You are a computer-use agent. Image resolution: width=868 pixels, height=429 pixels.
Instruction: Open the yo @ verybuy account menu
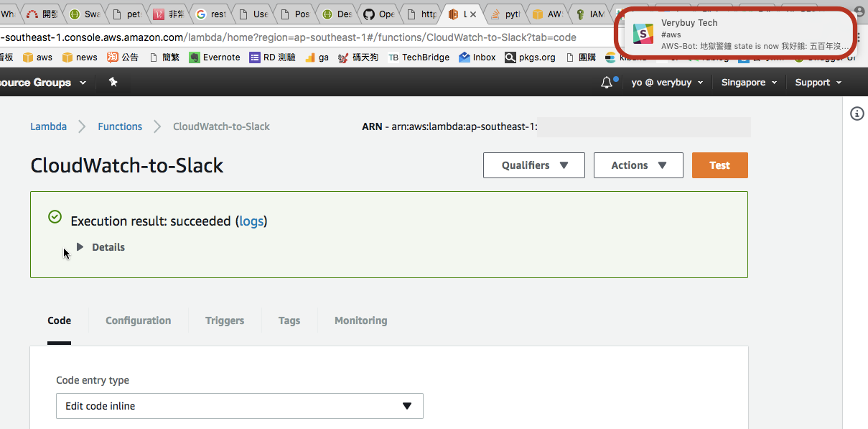click(x=666, y=83)
